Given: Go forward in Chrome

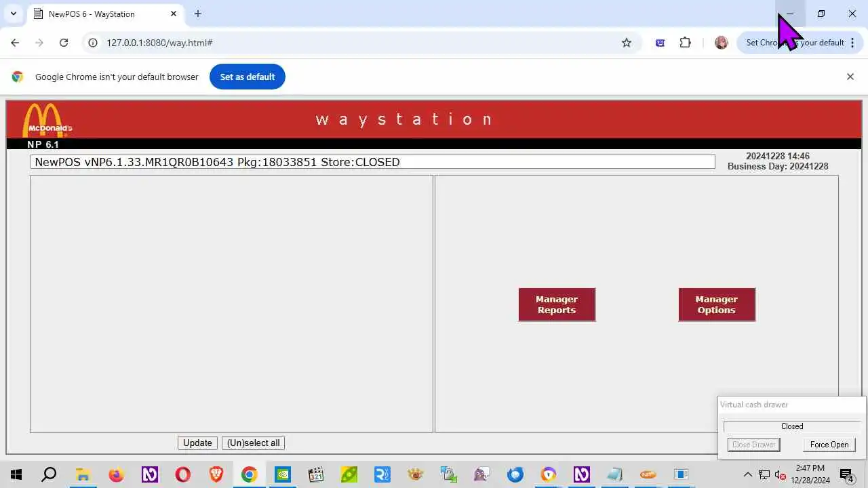Looking at the screenshot, I should click(x=39, y=43).
